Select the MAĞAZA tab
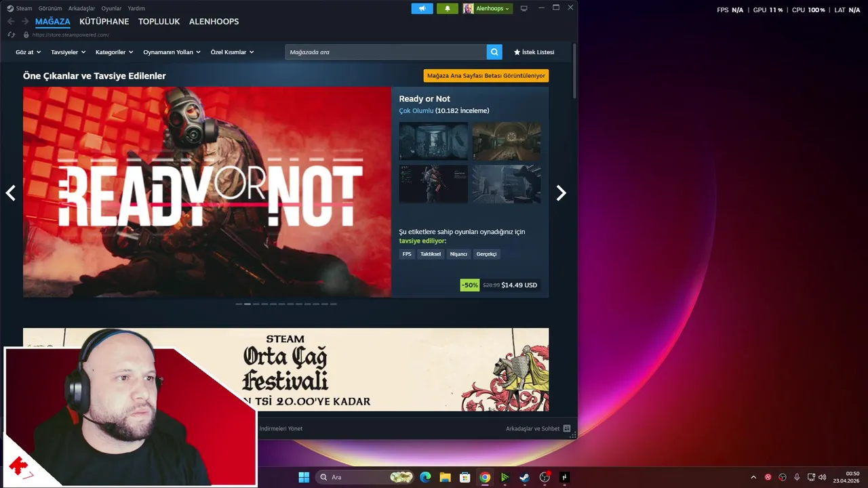 52,22
